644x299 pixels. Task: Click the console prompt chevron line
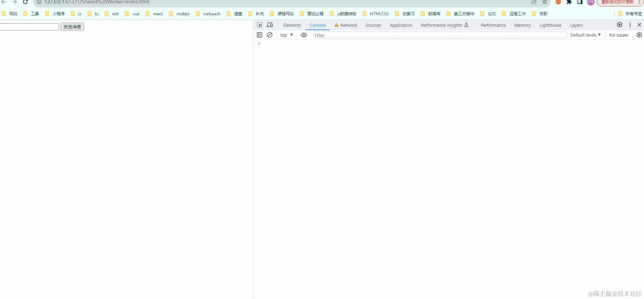[449, 44]
